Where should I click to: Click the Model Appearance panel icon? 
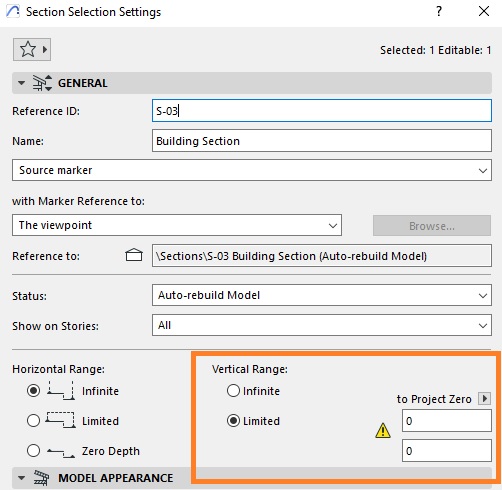[41, 478]
